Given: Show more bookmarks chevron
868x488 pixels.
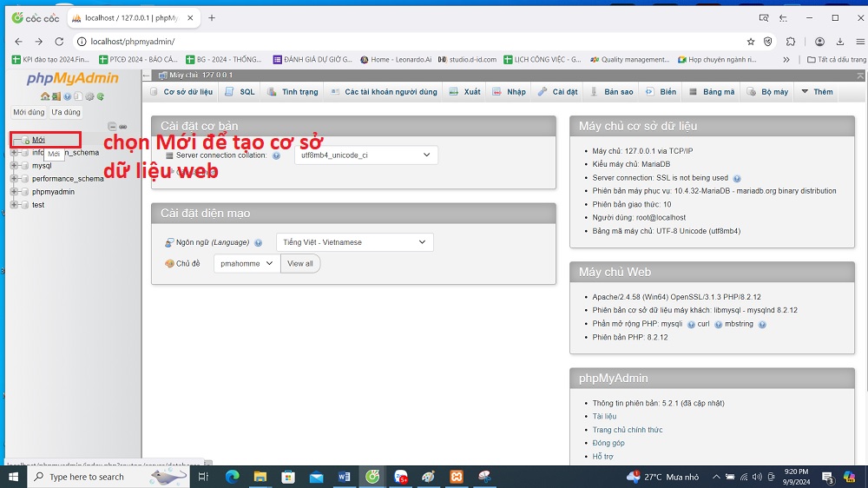Looking at the screenshot, I should 786,59.
